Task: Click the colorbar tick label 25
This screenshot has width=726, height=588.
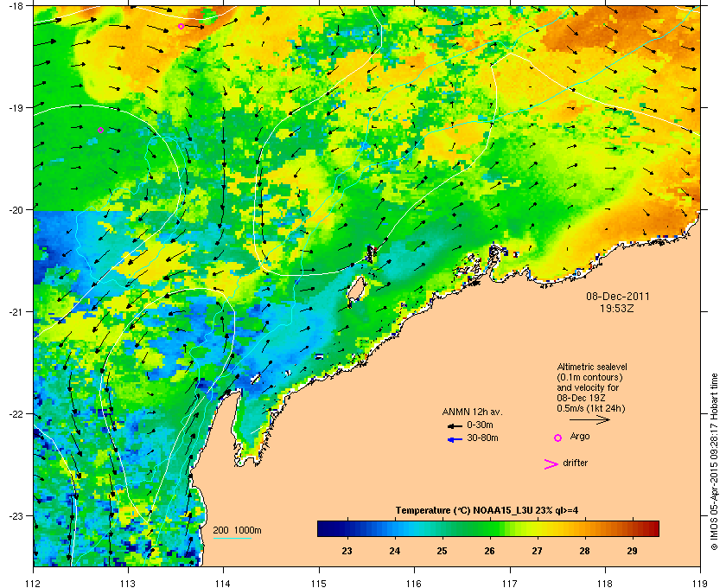Action: click(x=443, y=551)
